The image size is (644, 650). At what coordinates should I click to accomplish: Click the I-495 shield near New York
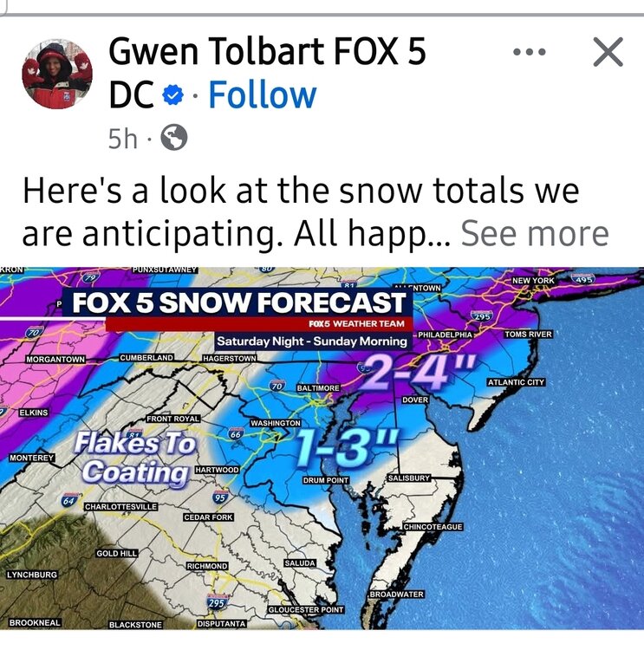tap(582, 279)
